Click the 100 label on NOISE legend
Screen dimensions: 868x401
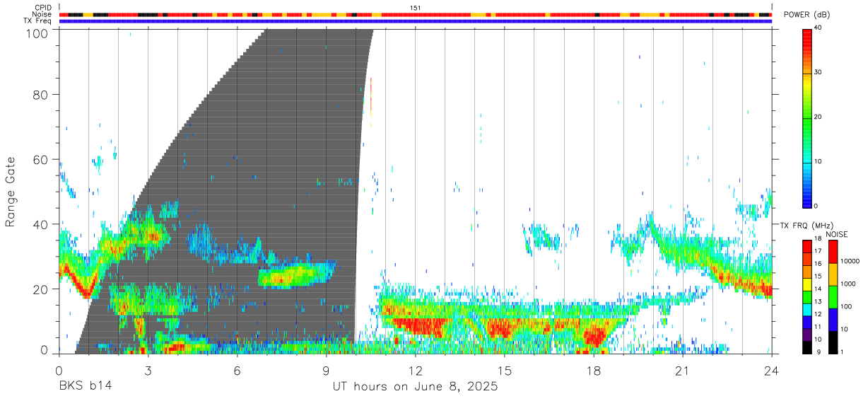847,307
